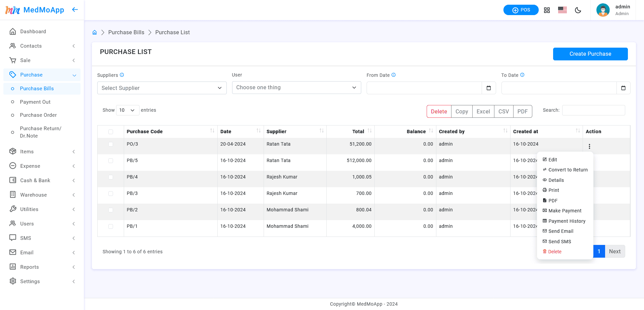Open the To Date calendar icon
This screenshot has width=644, height=310.
623,88
